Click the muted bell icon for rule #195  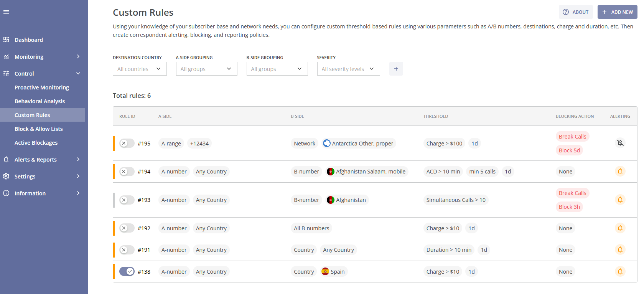[620, 143]
